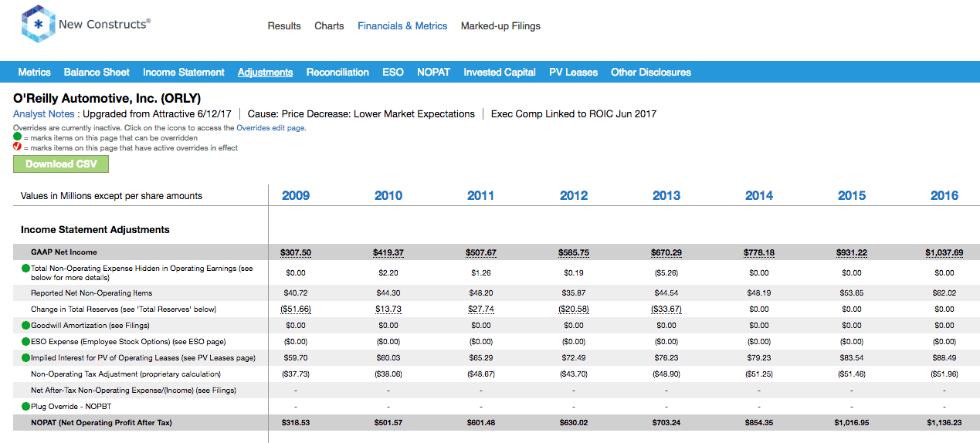Switch to the Metrics tab
This screenshot has width=980, height=443.
click(34, 72)
